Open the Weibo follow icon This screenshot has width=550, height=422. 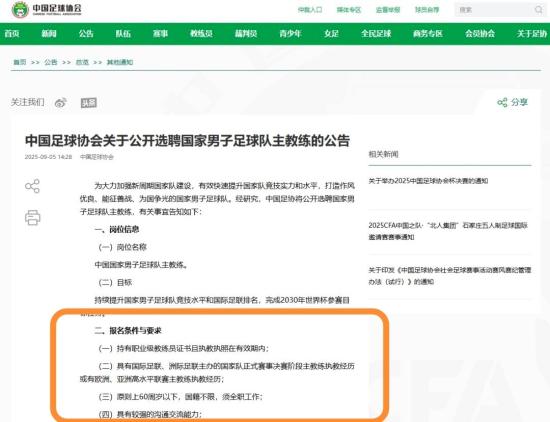pos(61,103)
